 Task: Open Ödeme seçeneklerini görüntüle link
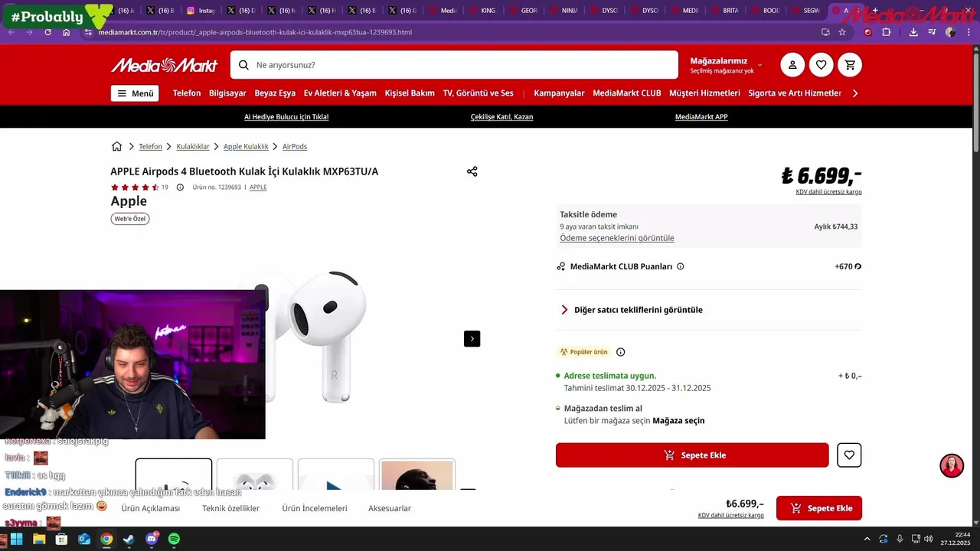[x=617, y=238]
